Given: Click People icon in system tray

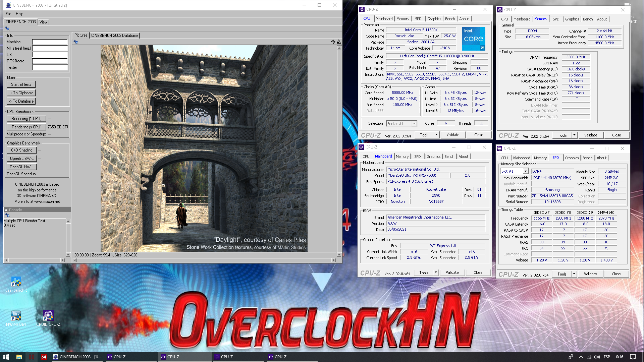Looking at the screenshot, I should click(x=571, y=357).
